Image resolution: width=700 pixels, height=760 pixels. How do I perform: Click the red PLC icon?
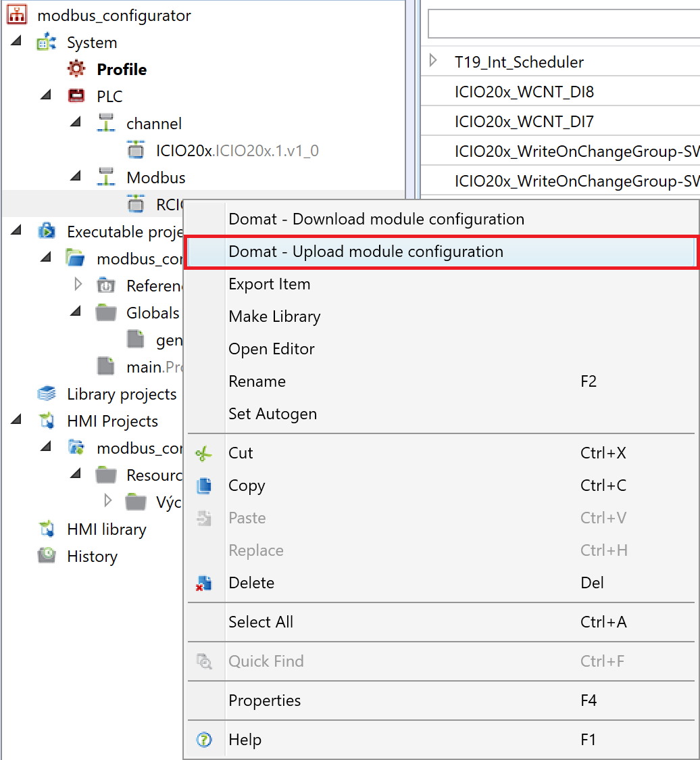[x=76, y=96]
